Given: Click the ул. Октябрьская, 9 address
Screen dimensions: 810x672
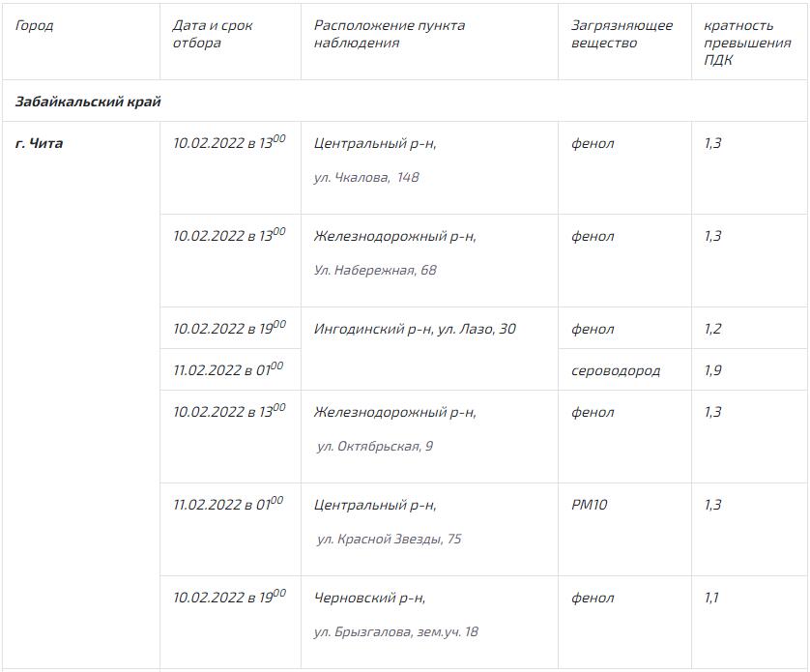Looking at the screenshot, I should [x=375, y=447].
